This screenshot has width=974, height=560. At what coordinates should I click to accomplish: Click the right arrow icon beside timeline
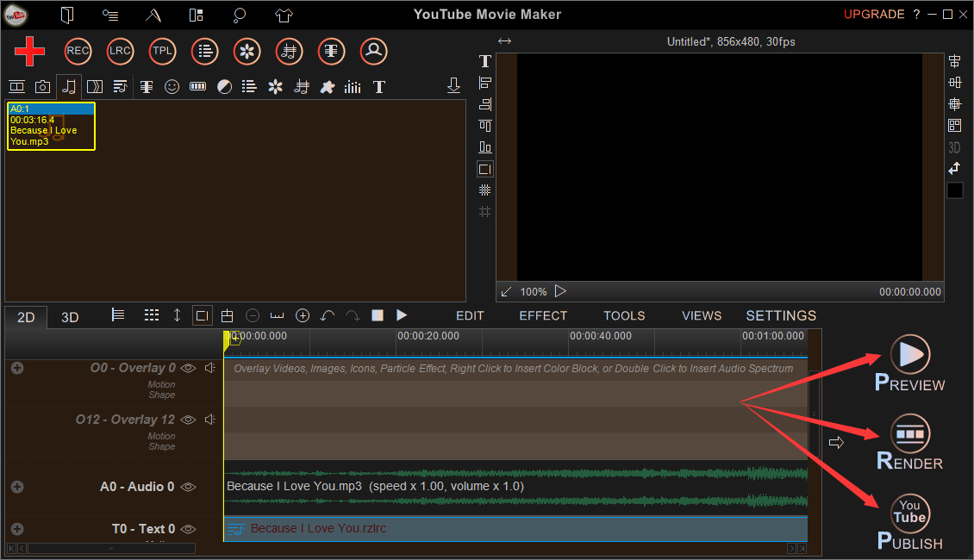coord(836,443)
